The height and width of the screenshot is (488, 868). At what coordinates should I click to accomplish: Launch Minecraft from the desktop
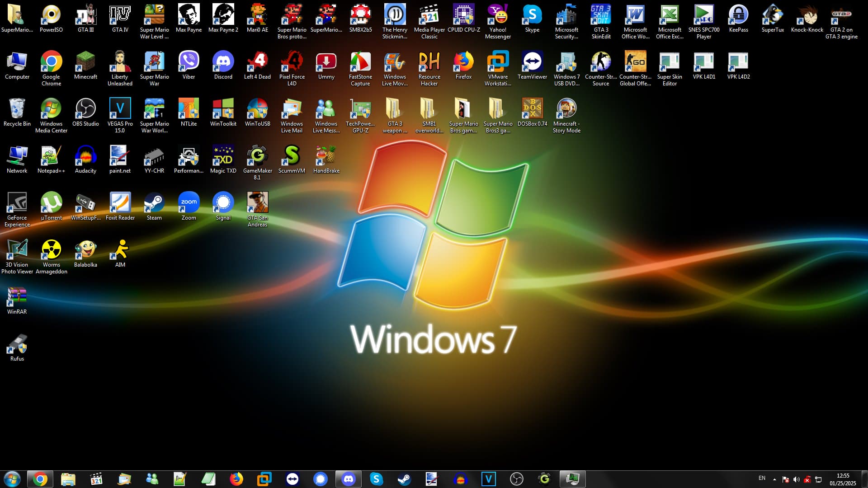pos(85,66)
